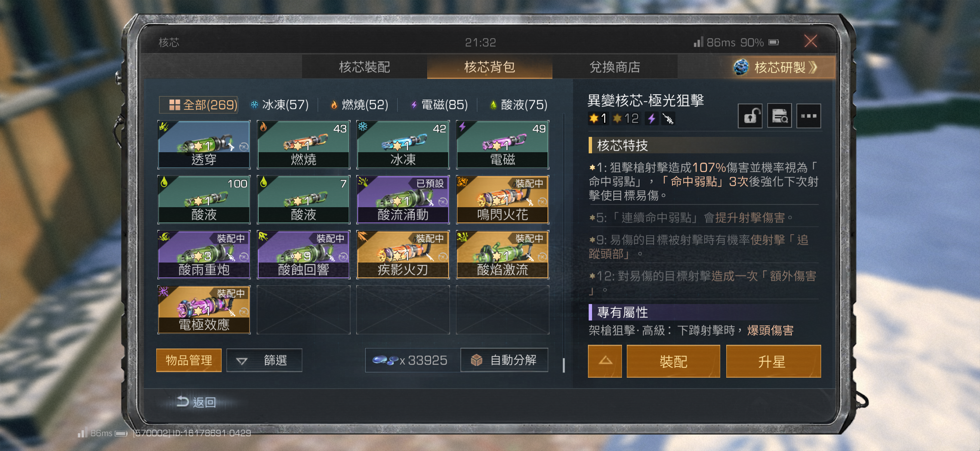Toggle the lock icon for this core
980x451 pixels.
750,116
